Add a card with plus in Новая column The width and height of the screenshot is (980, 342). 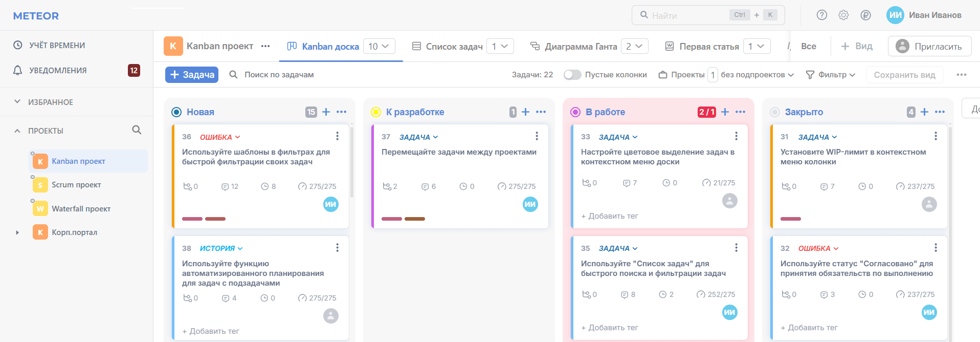point(326,112)
